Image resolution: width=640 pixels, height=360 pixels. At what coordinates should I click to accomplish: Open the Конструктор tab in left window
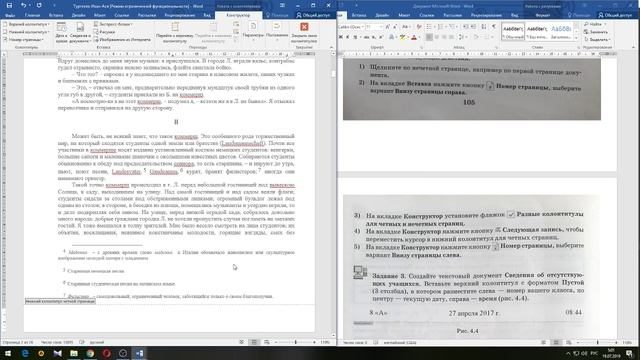click(238, 15)
